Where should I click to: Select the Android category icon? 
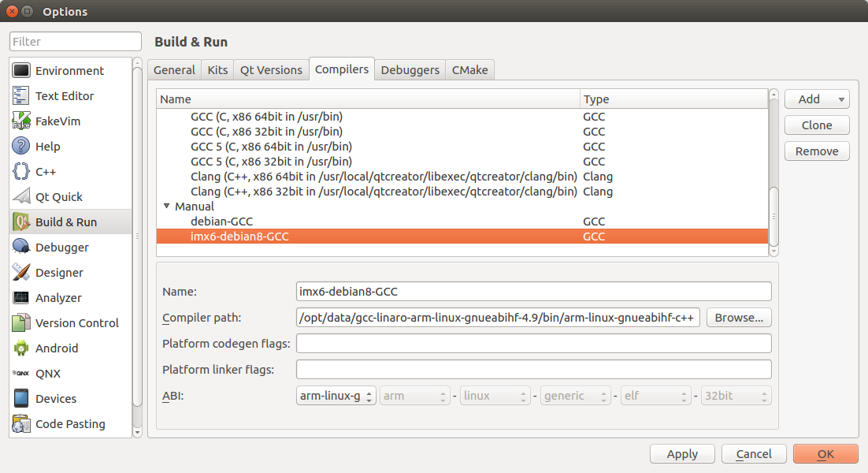click(x=21, y=348)
